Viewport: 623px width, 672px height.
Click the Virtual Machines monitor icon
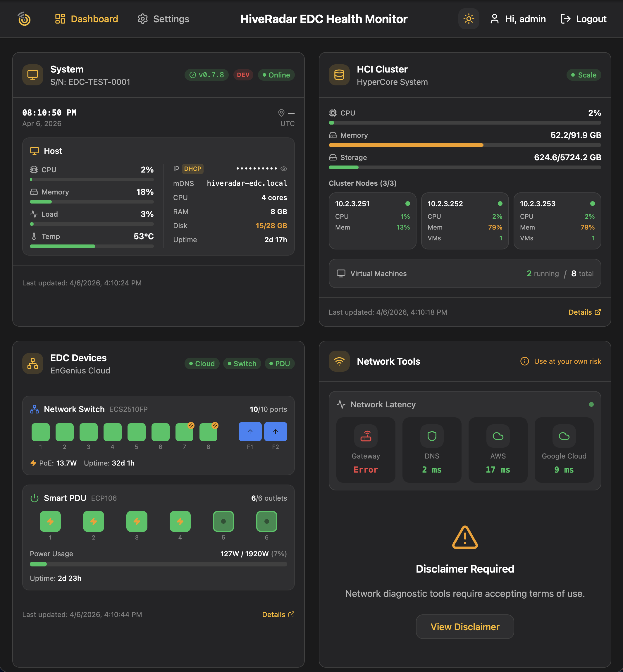(x=341, y=273)
